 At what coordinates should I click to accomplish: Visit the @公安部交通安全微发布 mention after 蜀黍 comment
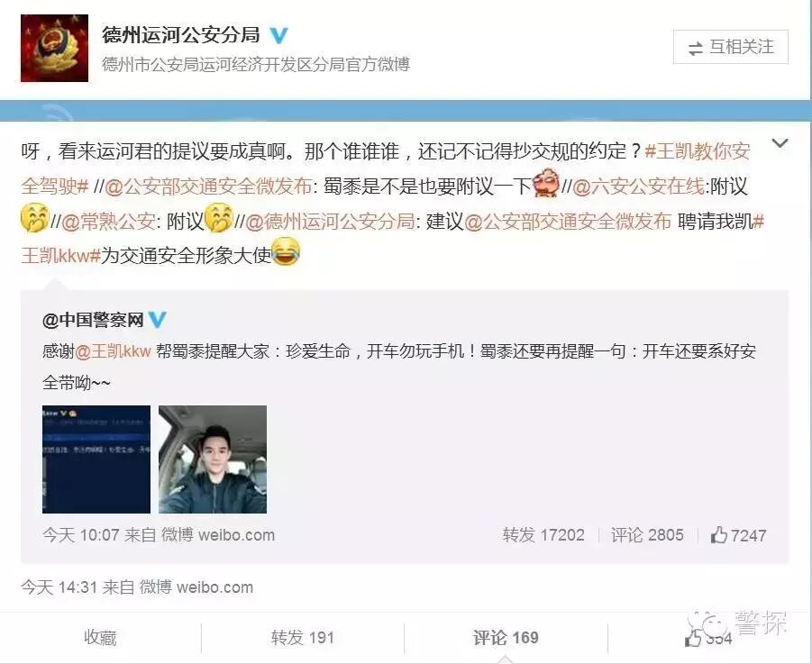[x=208, y=186]
